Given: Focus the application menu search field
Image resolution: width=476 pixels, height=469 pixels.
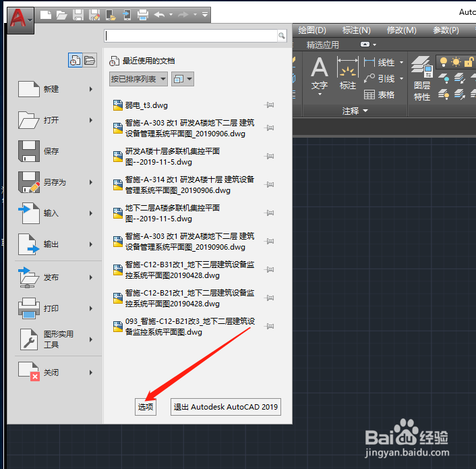Looking at the screenshot, I should (191, 36).
